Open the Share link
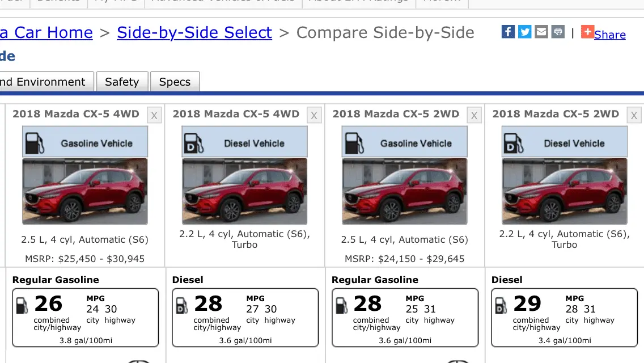644x363 pixels. (x=610, y=35)
